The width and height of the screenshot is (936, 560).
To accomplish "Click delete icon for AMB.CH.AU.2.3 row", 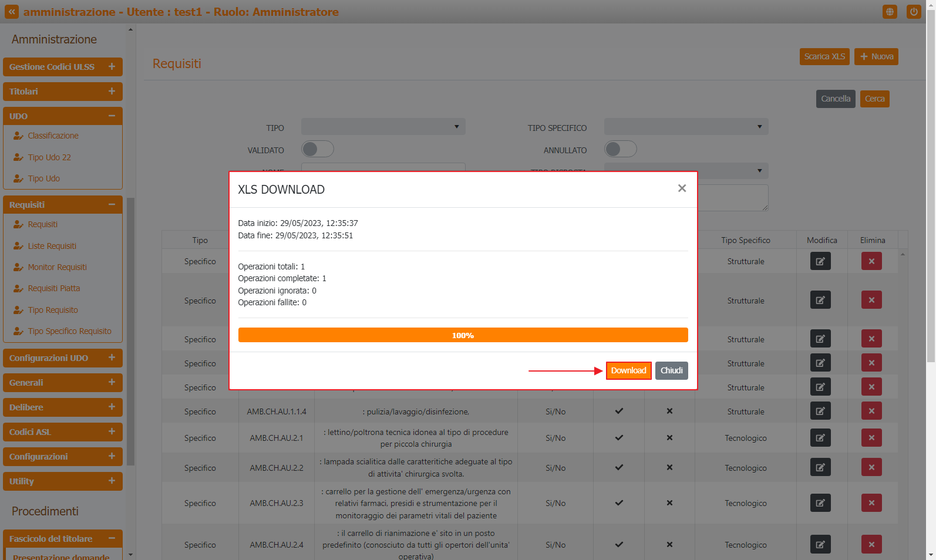I will 871,503.
